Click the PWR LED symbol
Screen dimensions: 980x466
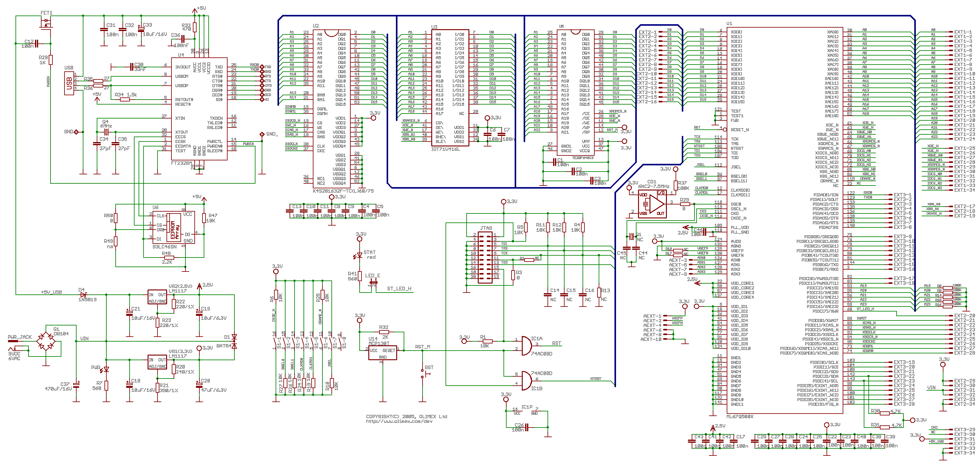pyautogui.click(x=106, y=369)
